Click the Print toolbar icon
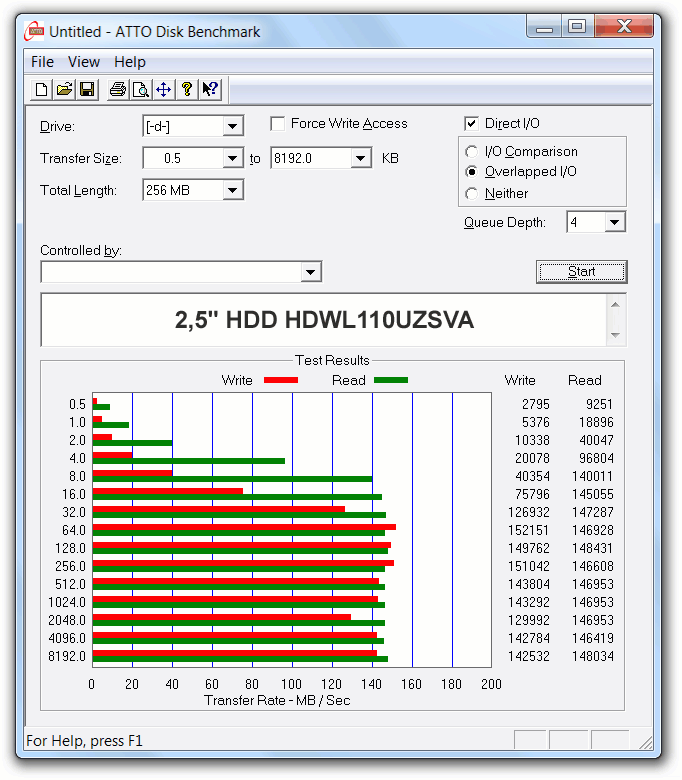This screenshot has width=682, height=780. (118, 90)
